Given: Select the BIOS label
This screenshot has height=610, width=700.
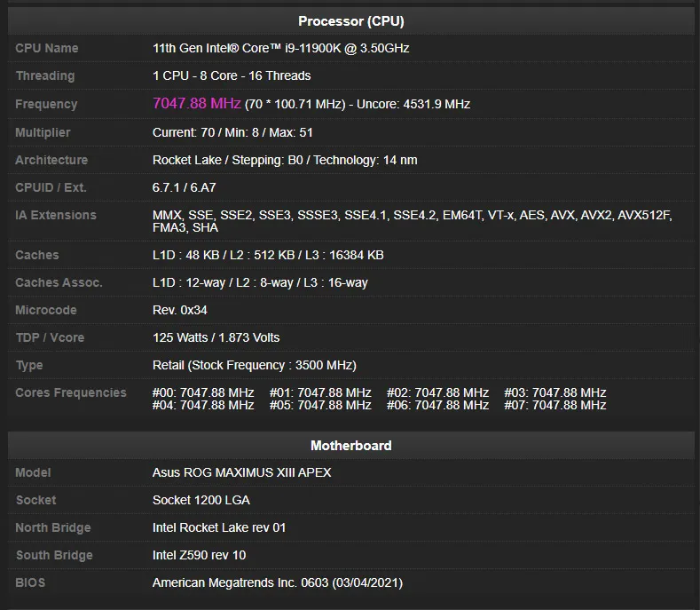Looking at the screenshot, I should (30, 582).
